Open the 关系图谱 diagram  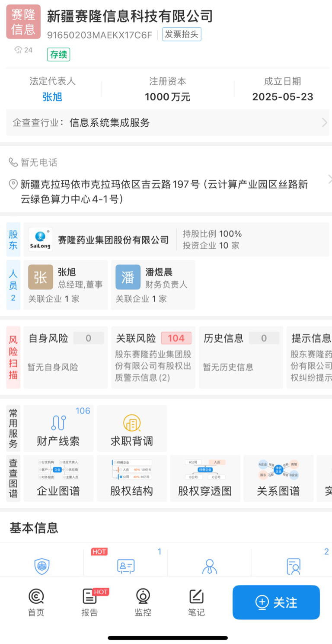click(x=278, y=478)
